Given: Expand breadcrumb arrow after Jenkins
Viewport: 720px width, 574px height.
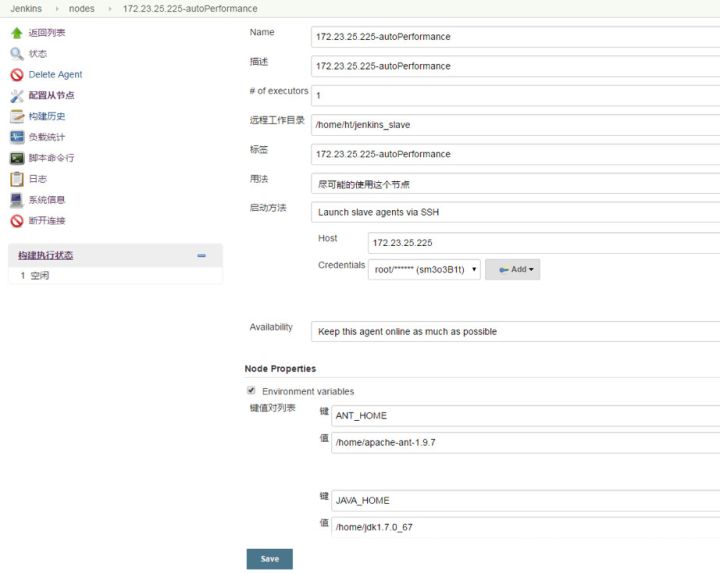Looking at the screenshot, I should 57,9.
